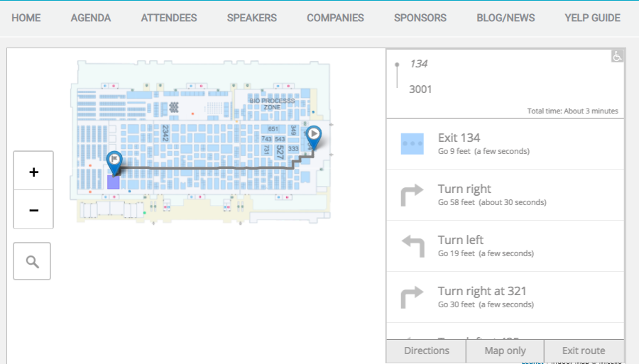Click the destination flag pin on map

point(114,162)
